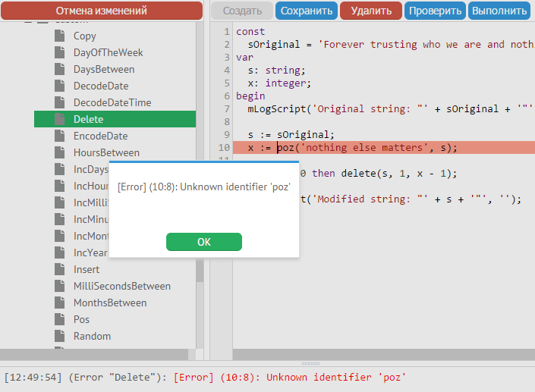
Task: Click the file icon next to Pos
Action: click(60, 320)
